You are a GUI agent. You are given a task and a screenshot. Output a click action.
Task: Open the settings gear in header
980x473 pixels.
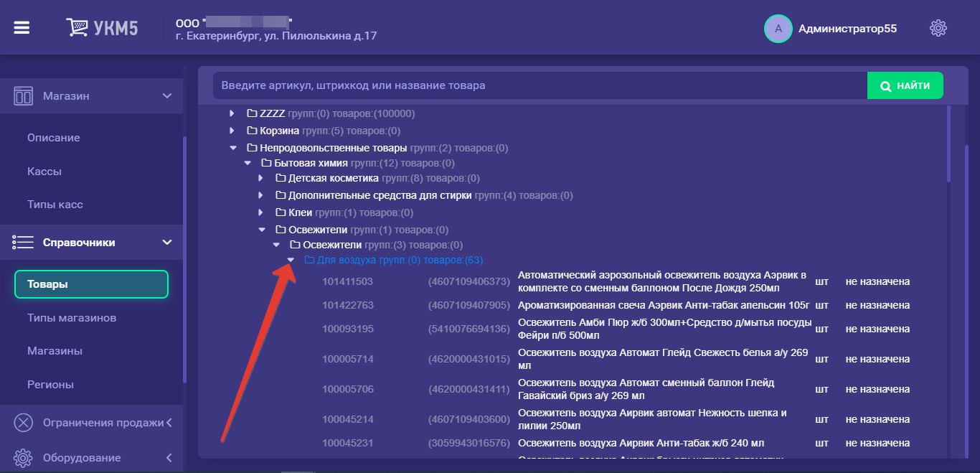click(938, 28)
